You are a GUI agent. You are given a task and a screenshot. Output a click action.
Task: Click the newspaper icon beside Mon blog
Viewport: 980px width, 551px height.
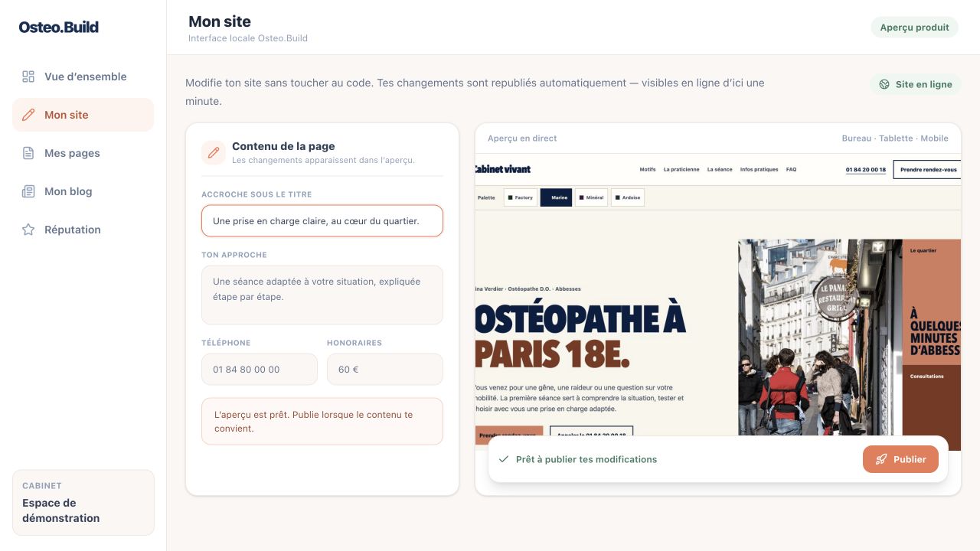click(28, 191)
